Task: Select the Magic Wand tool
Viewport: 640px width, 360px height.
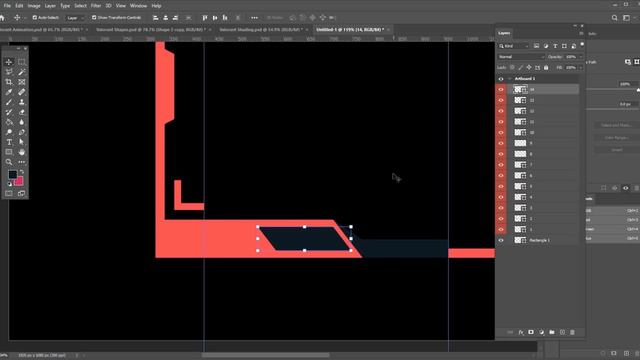Action: coord(22,72)
